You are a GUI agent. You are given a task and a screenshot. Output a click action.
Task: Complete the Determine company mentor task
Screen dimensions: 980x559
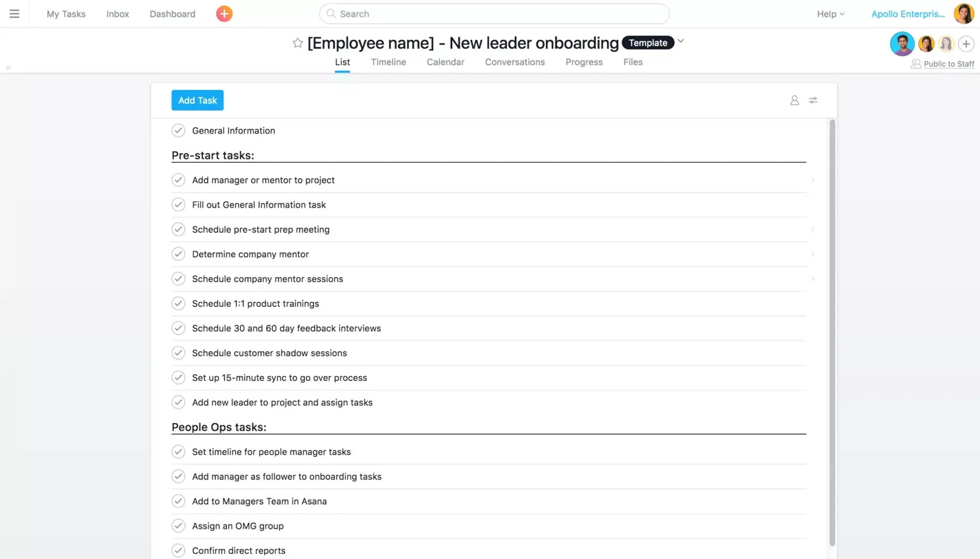coord(178,254)
